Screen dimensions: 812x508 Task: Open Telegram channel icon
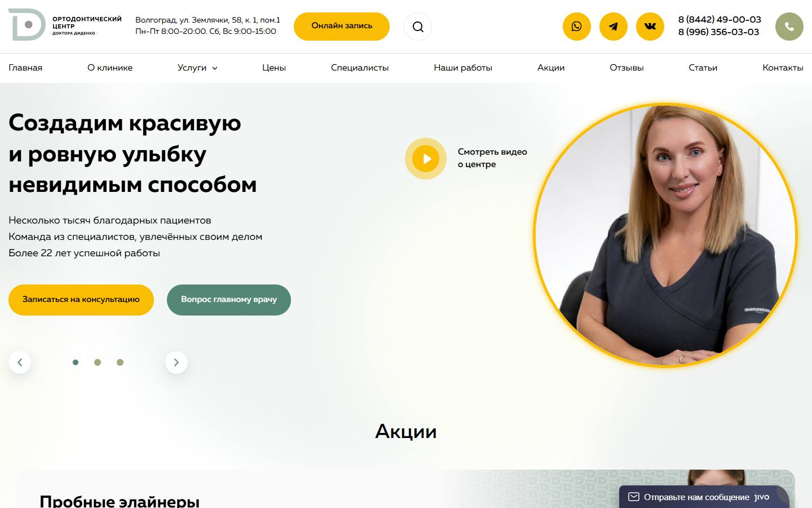point(613,27)
